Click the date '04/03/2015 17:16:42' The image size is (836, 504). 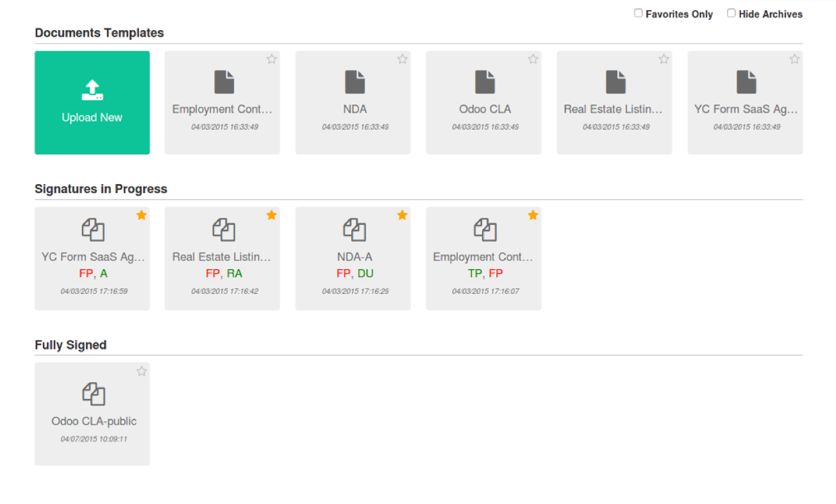224,291
